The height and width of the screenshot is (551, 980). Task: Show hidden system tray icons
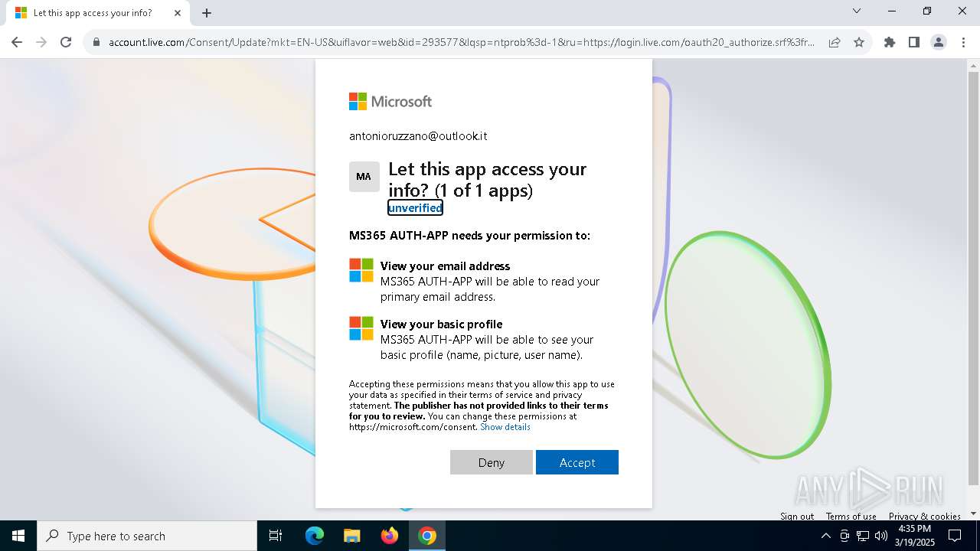826,536
